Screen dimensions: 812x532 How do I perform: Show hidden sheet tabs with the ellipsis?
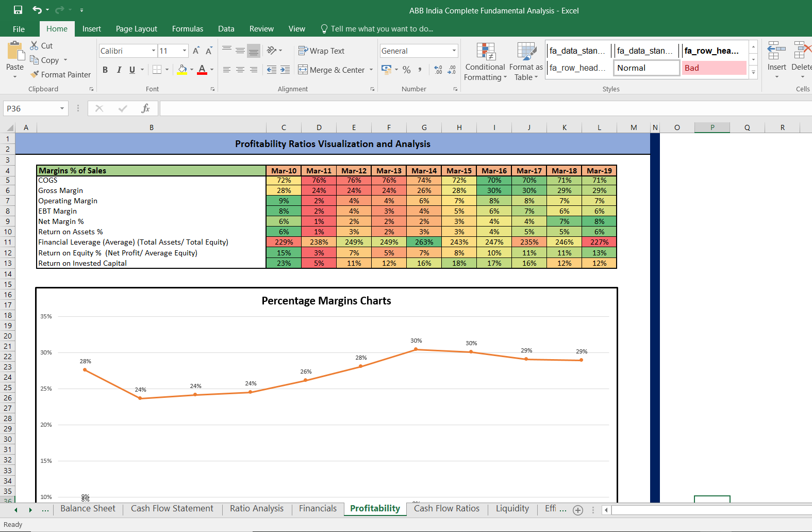click(x=45, y=510)
